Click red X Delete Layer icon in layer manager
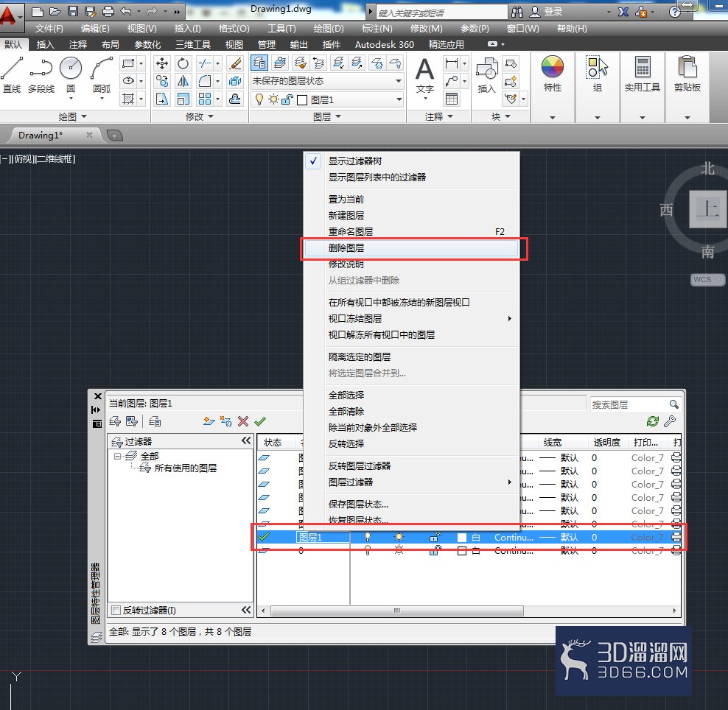 (243, 421)
